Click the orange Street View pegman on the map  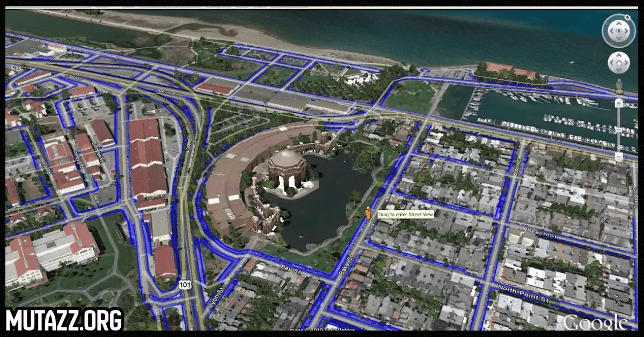[x=368, y=213]
